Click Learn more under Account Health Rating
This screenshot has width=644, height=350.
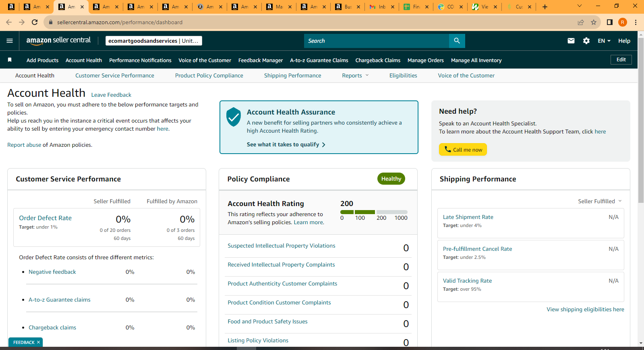308,222
